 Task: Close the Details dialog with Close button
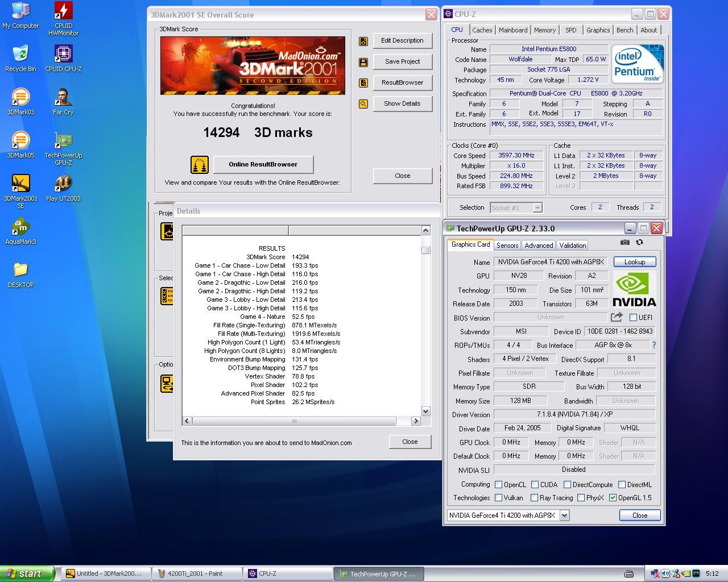[409, 442]
